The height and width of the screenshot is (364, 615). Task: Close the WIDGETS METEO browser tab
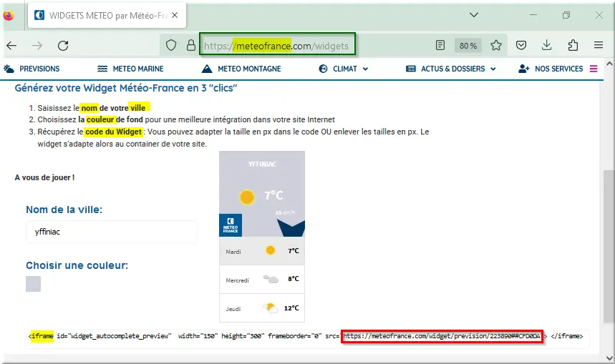tap(175, 15)
